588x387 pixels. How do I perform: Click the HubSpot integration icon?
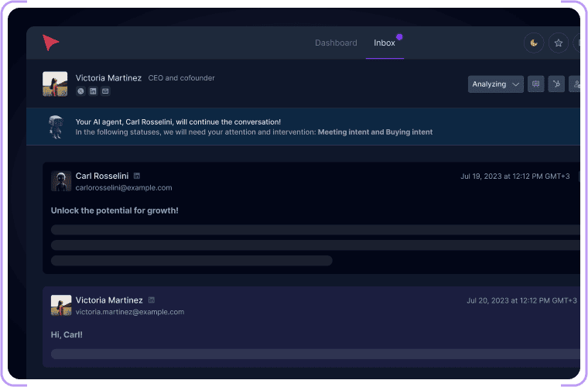pos(556,84)
